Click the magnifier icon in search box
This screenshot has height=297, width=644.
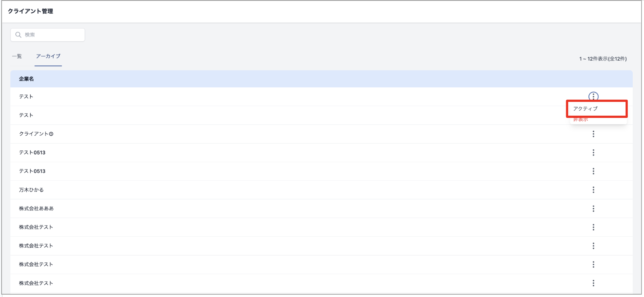pyautogui.click(x=18, y=35)
